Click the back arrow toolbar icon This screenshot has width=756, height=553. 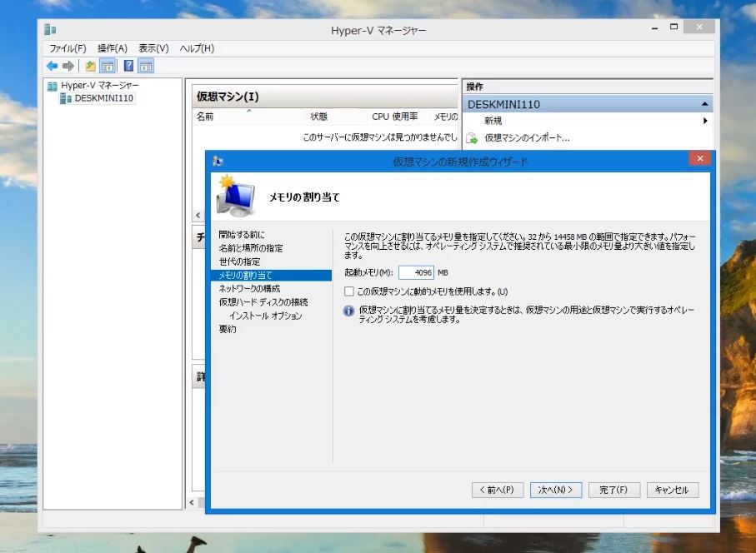pos(53,66)
